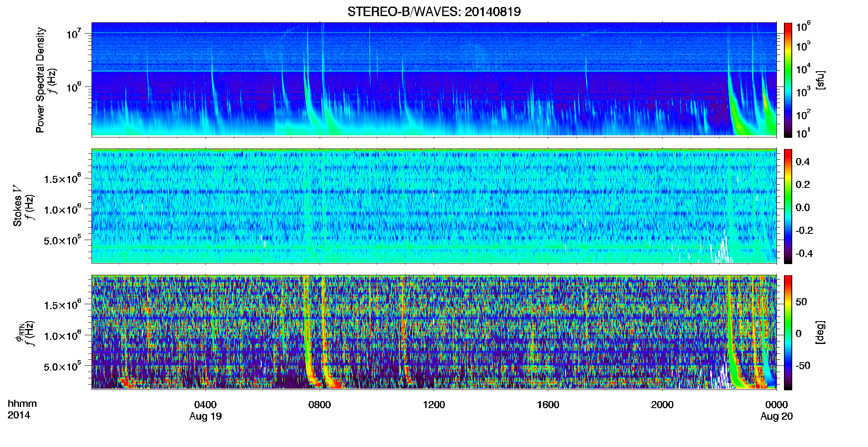
Task: Click the hhmm axis caption
Action: (22, 404)
